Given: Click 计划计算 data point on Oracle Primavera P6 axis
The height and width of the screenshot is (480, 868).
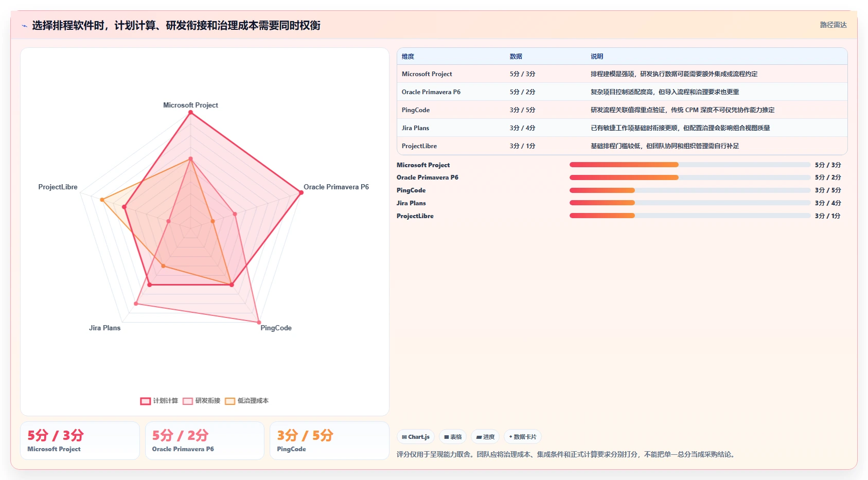Looking at the screenshot, I should click(301, 192).
